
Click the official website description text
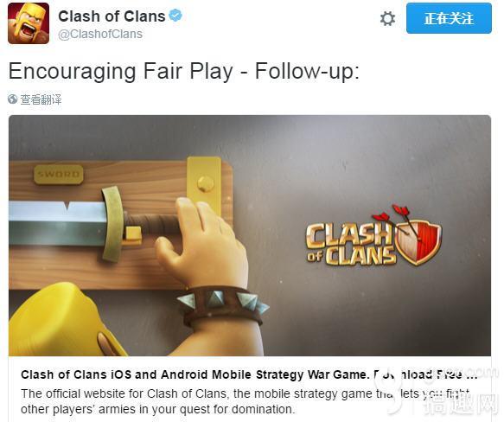coord(246,401)
